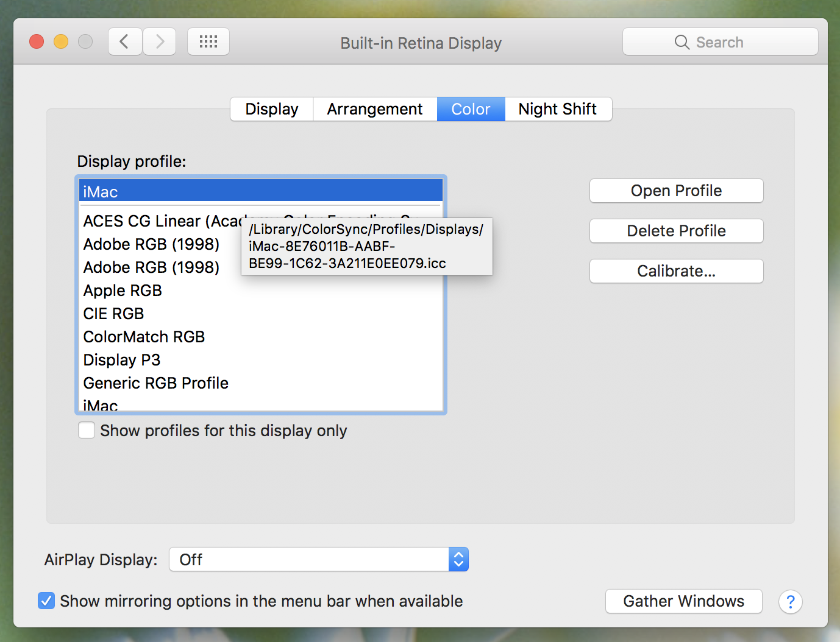Screen dimensions: 840x642
Task: Close the window with the red button
Action: (x=37, y=41)
